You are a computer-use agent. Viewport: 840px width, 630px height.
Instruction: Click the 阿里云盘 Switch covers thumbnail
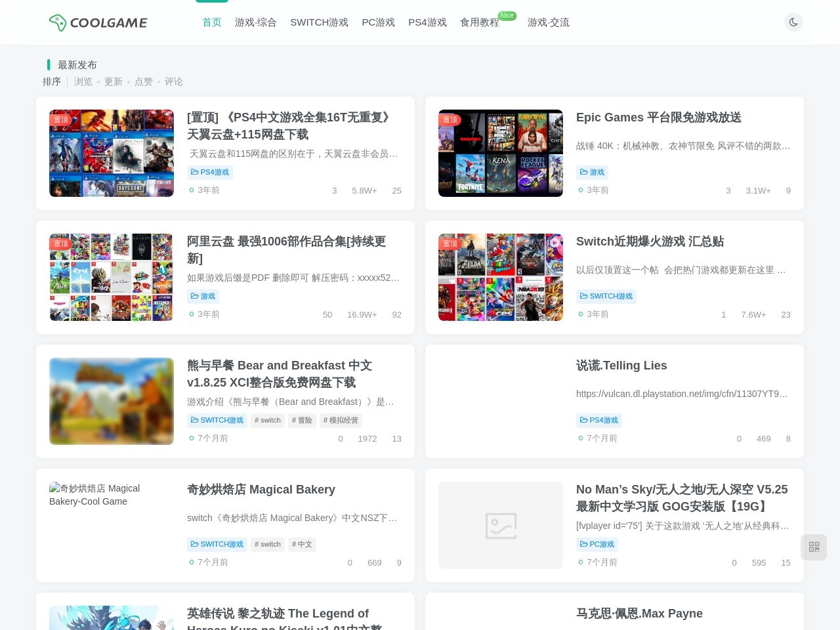pyautogui.click(x=112, y=277)
